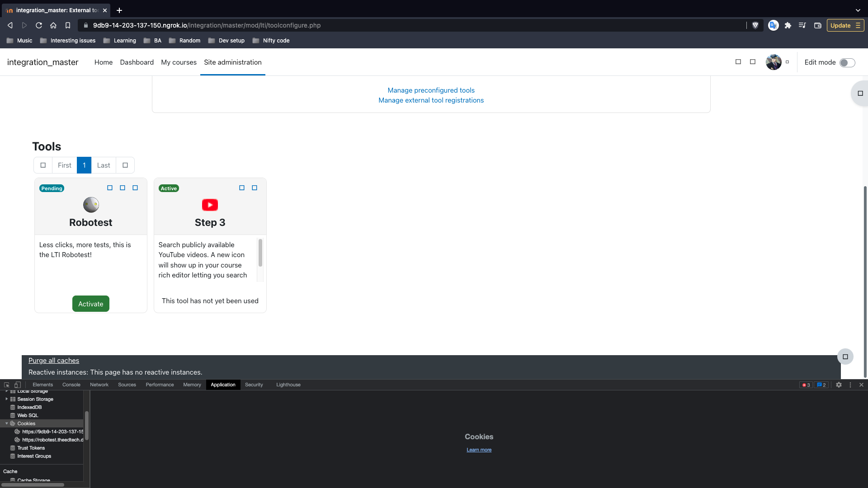Image resolution: width=868 pixels, height=488 pixels.
Task: Open the Site administration nav tab
Action: (233, 62)
